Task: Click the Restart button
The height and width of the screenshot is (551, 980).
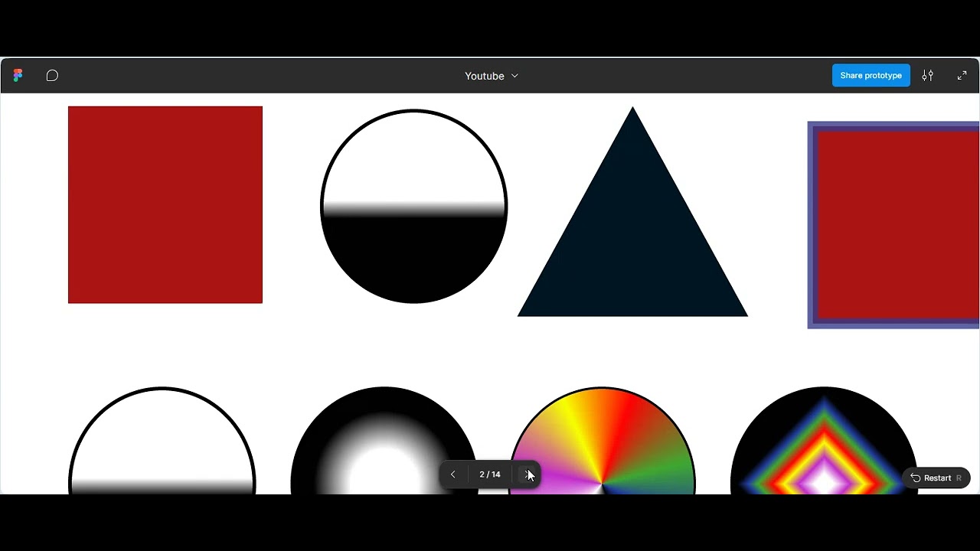Action: (936, 478)
